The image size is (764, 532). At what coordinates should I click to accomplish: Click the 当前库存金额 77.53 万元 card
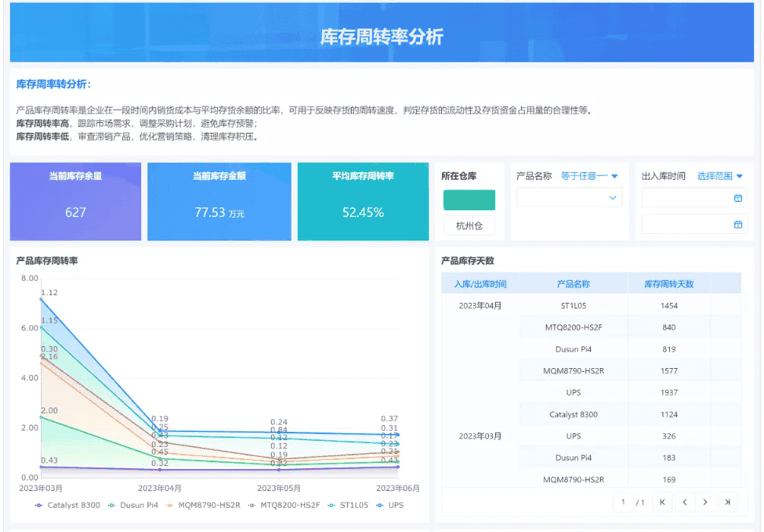point(219,202)
